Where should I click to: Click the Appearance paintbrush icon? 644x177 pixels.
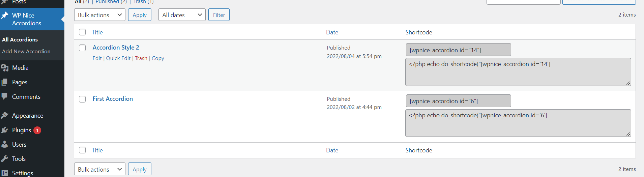click(x=5, y=116)
